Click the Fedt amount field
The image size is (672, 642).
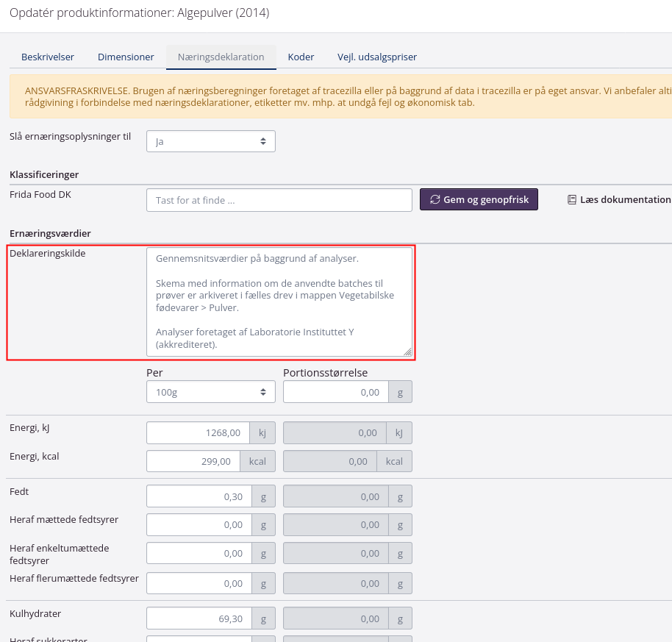pos(199,496)
